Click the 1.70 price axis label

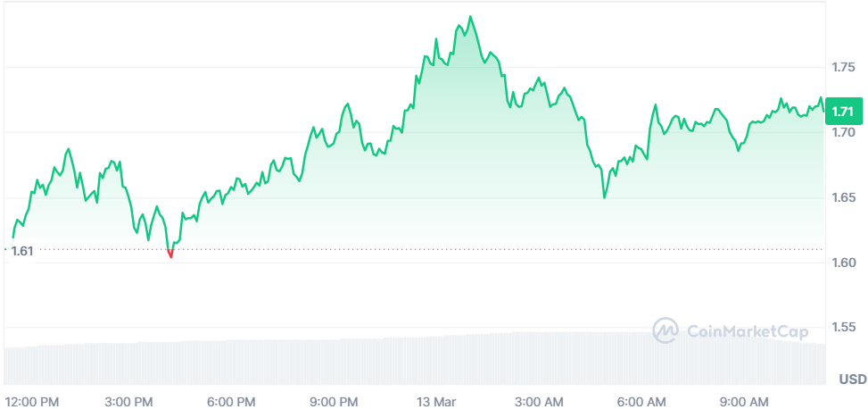coord(844,132)
